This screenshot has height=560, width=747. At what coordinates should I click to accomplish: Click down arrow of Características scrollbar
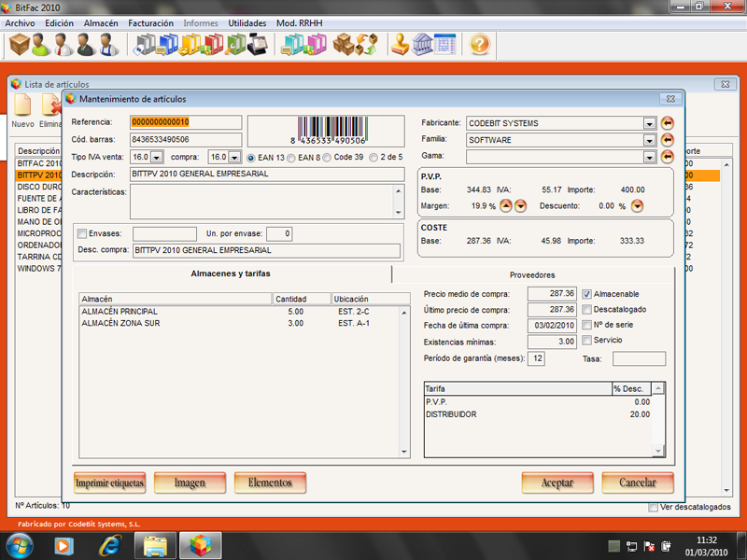399,213
